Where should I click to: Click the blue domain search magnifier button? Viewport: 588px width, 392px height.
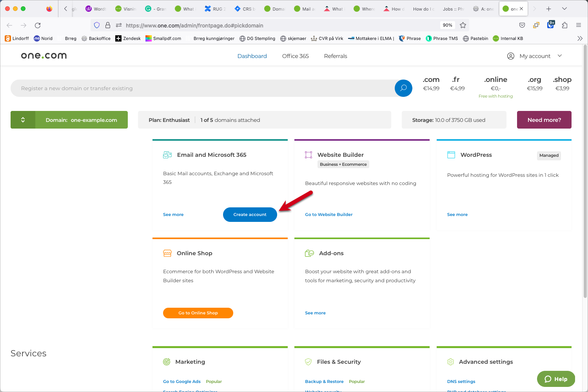tap(403, 88)
